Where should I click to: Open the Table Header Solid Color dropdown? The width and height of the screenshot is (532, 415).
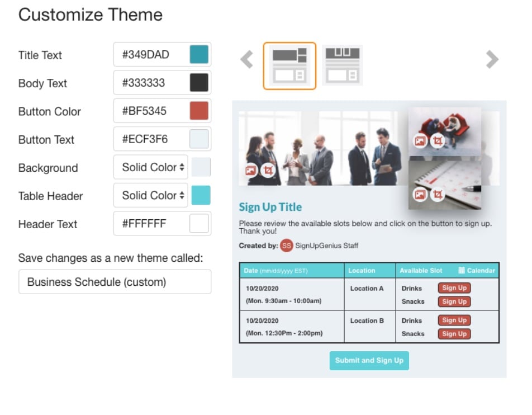[x=150, y=196]
